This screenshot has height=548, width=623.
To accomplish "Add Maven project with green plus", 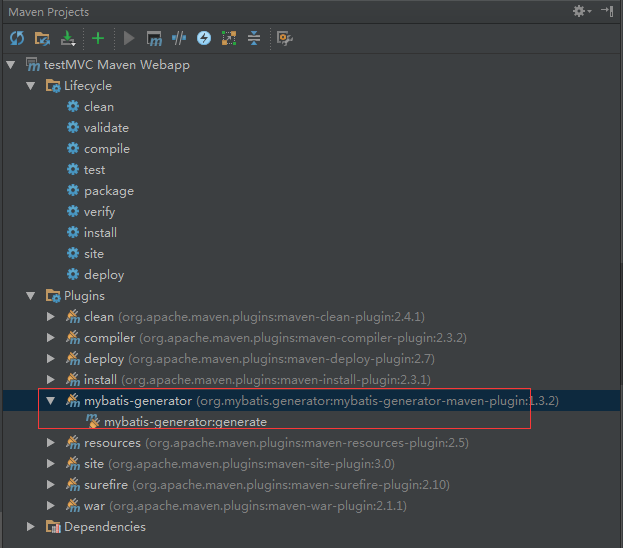I will tap(98, 39).
